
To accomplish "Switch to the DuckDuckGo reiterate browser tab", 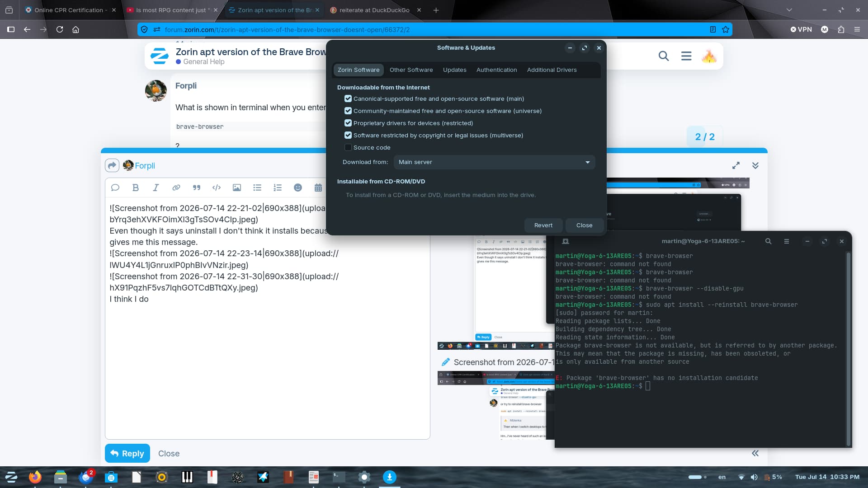I will [375, 10].
